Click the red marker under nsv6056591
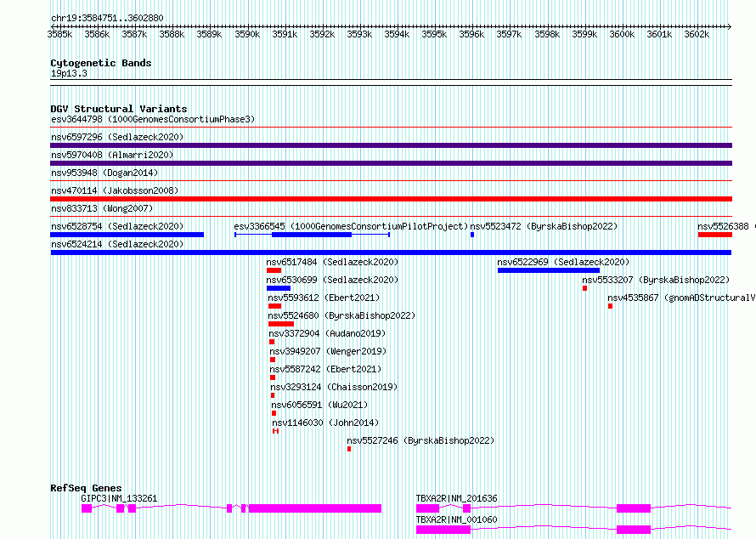Viewport: 756px width, 539px height. tap(274, 413)
